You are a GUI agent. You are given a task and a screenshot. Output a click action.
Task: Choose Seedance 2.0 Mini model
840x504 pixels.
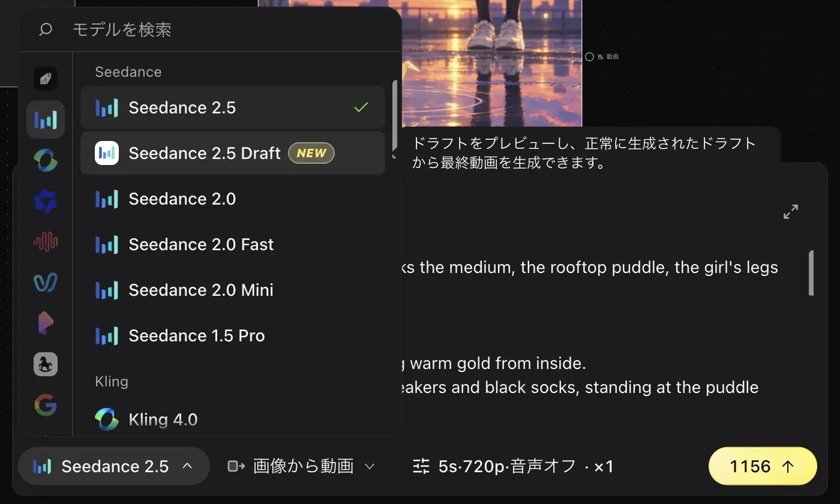(233, 290)
